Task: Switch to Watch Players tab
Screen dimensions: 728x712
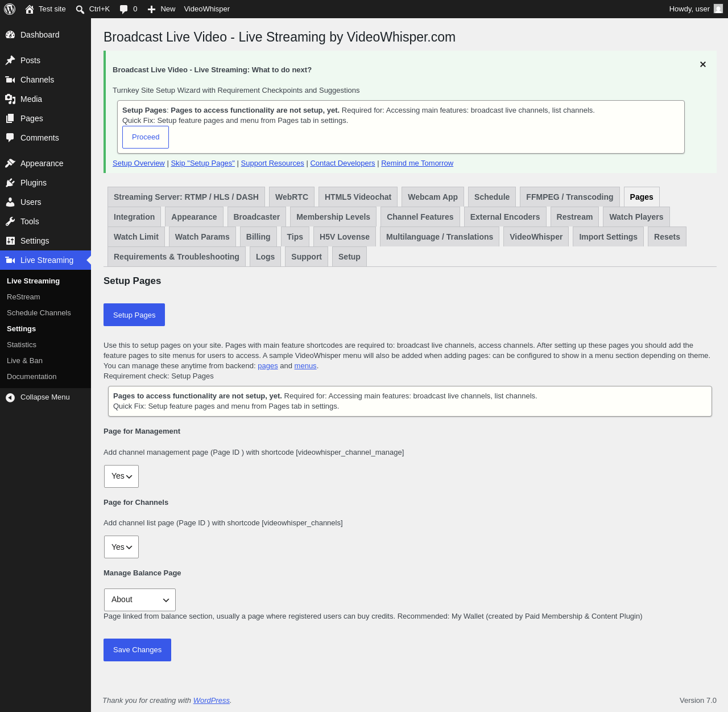Action: pyautogui.click(x=636, y=217)
